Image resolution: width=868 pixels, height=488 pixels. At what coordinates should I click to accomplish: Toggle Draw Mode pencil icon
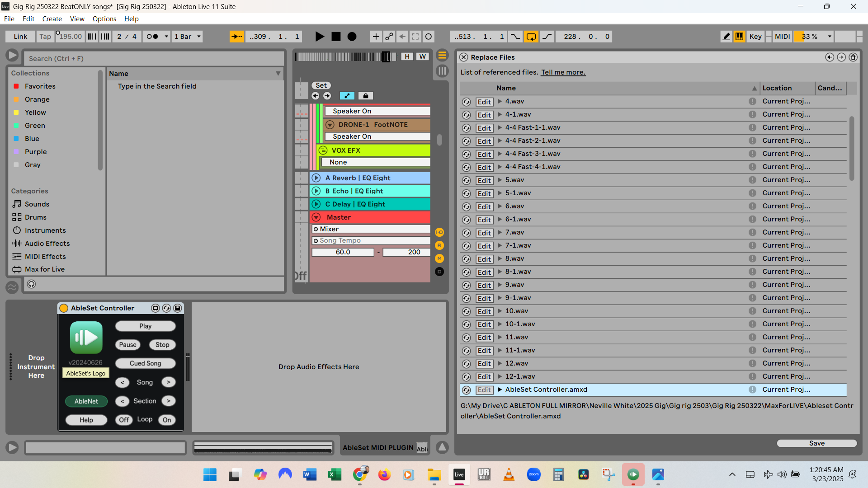point(726,37)
